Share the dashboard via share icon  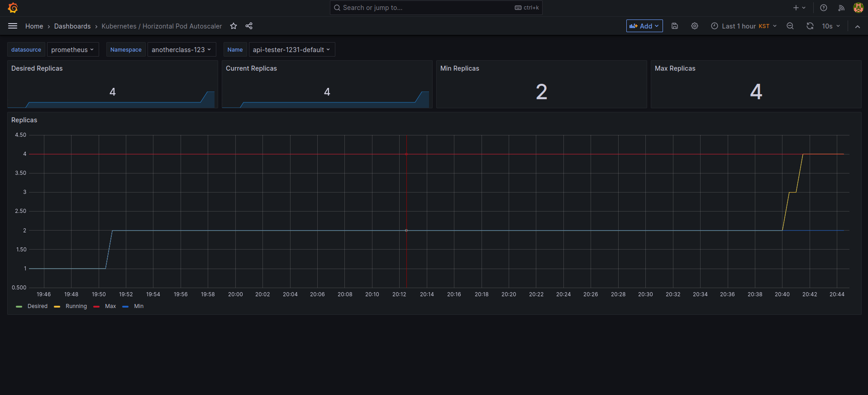[x=249, y=26]
